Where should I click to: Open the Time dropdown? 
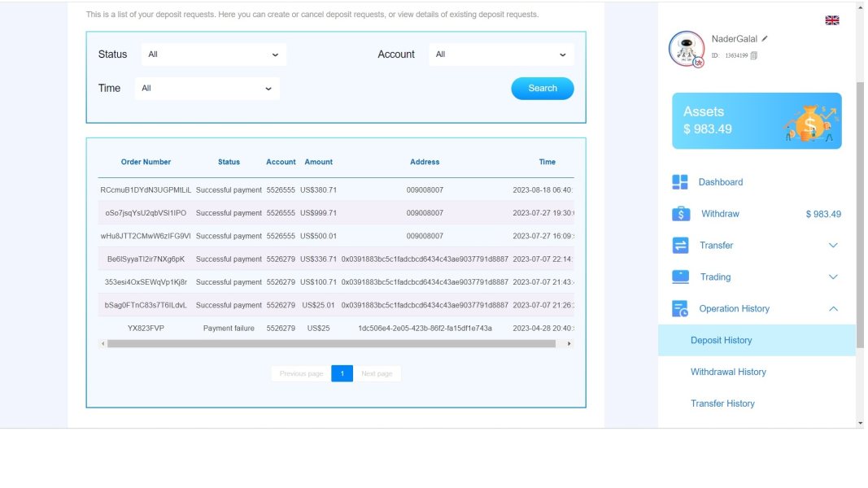207,89
